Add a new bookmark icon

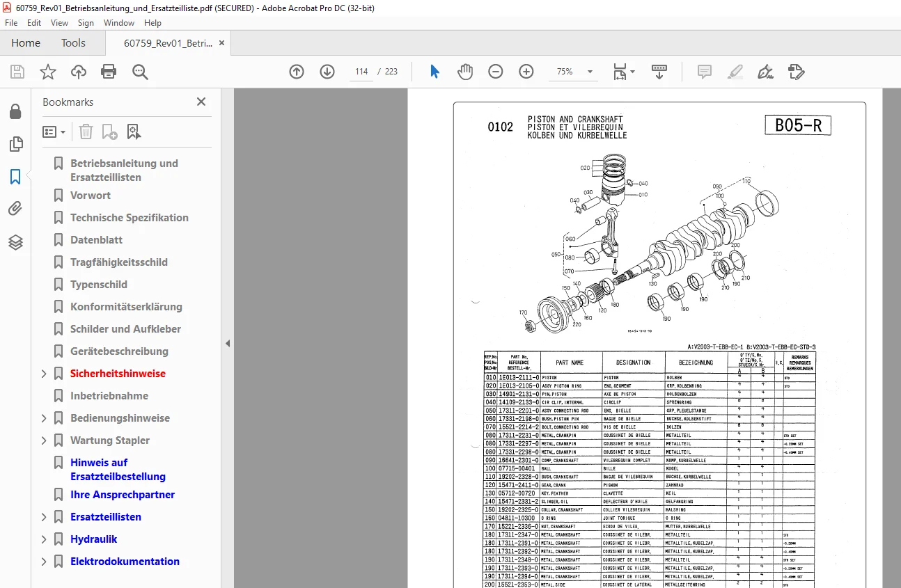[109, 132]
